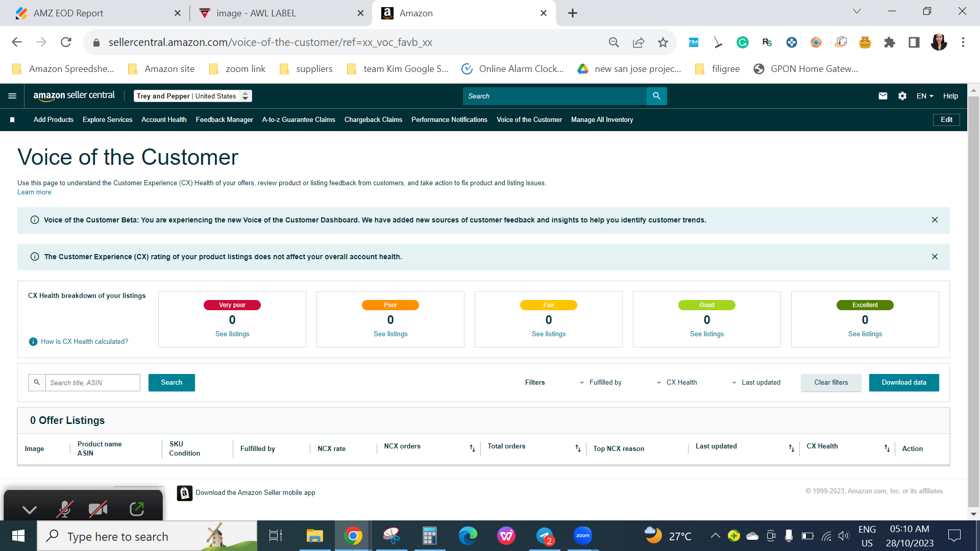The height and width of the screenshot is (551, 980).
Task: Focus the top Seller Central search box
Action: [555, 96]
